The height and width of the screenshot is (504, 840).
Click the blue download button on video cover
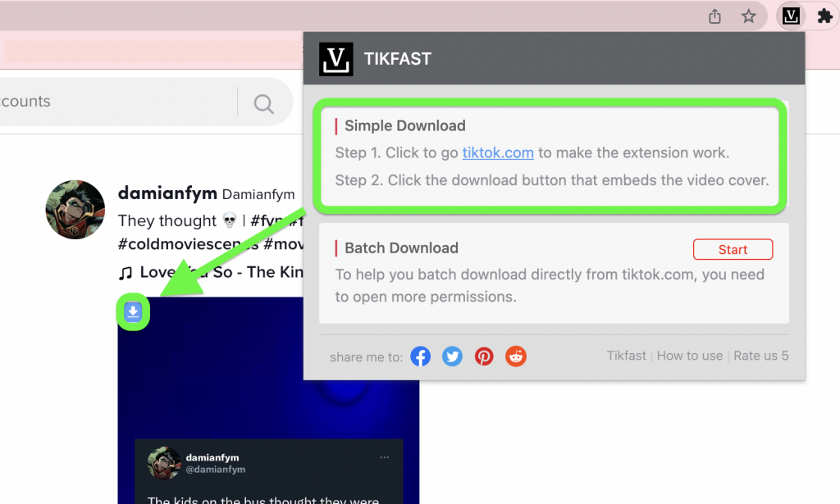(133, 311)
